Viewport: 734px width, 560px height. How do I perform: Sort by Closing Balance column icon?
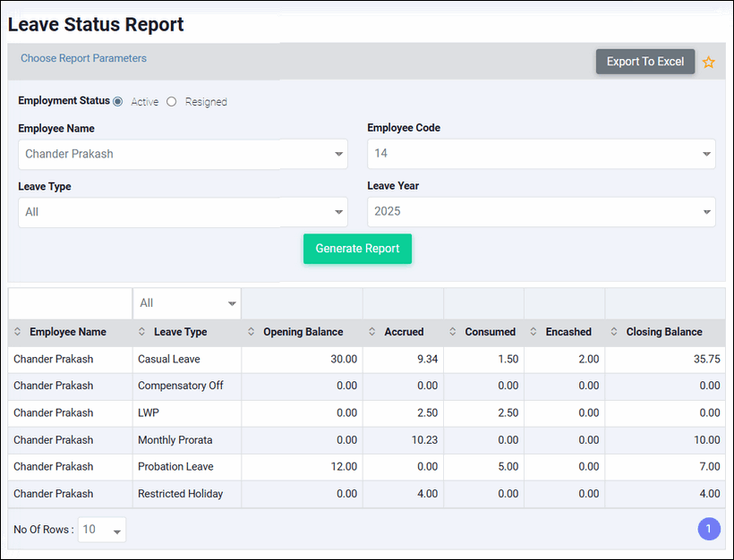point(614,332)
